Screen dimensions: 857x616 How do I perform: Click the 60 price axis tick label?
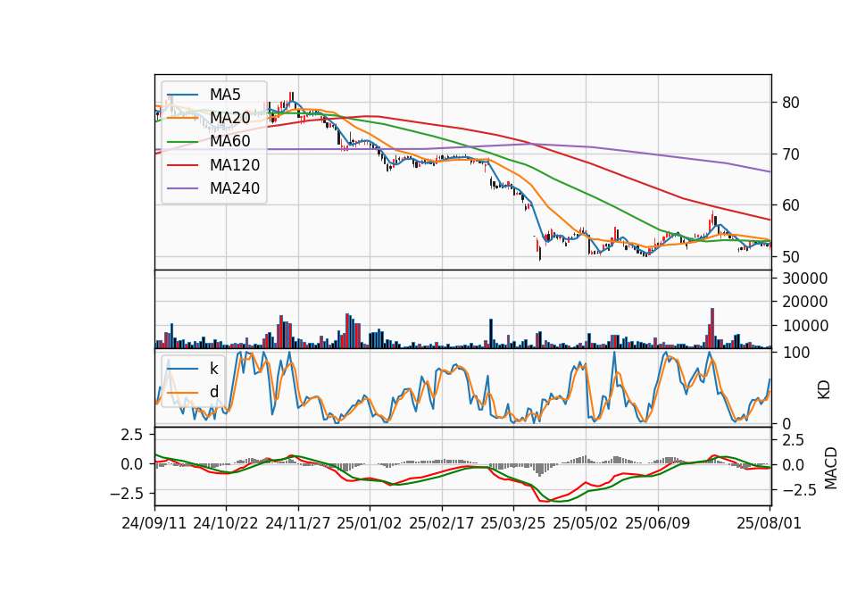(x=790, y=205)
